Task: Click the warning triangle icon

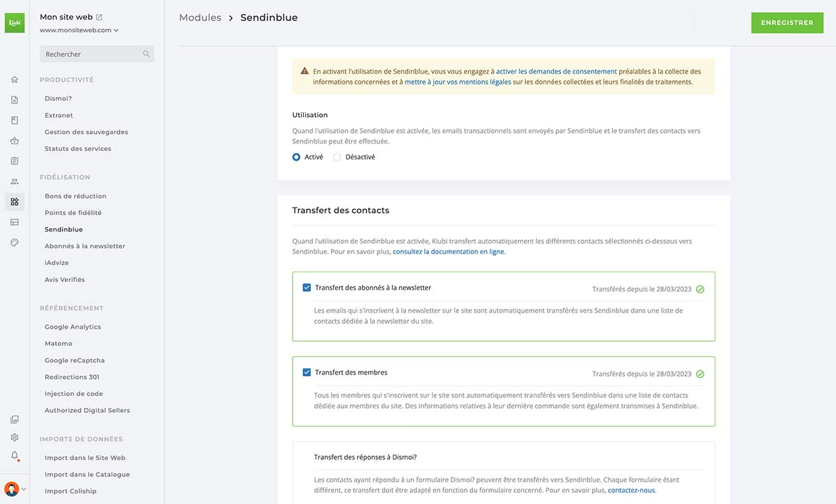Action: (x=304, y=71)
